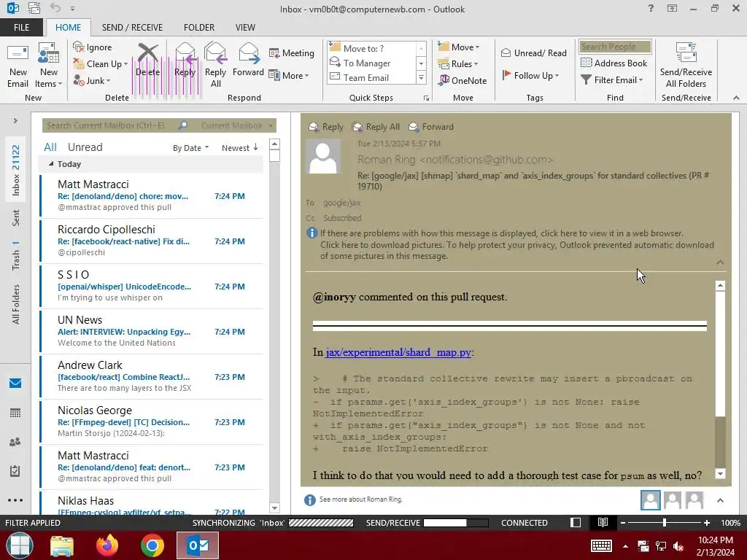Open Inbox folder in sidebar
Viewport: 747px width, 560px height.
tap(16, 170)
